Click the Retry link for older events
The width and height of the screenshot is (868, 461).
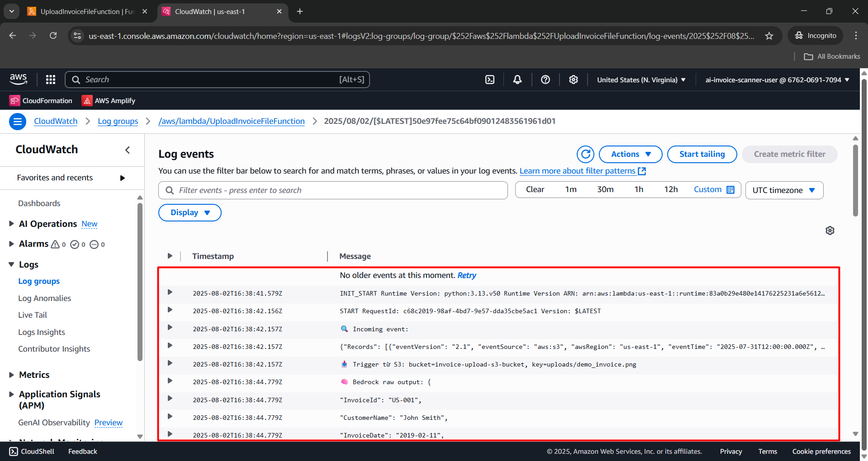click(466, 275)
